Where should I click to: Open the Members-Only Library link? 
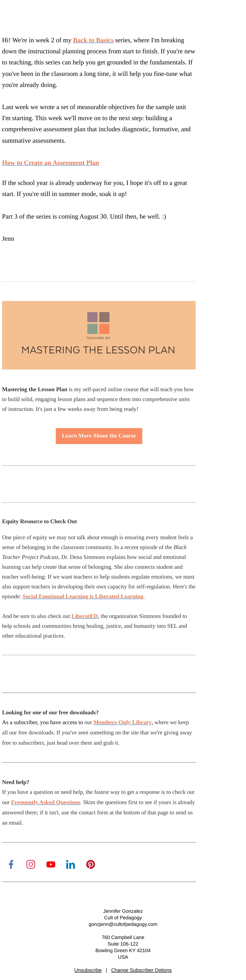[122, 722]
